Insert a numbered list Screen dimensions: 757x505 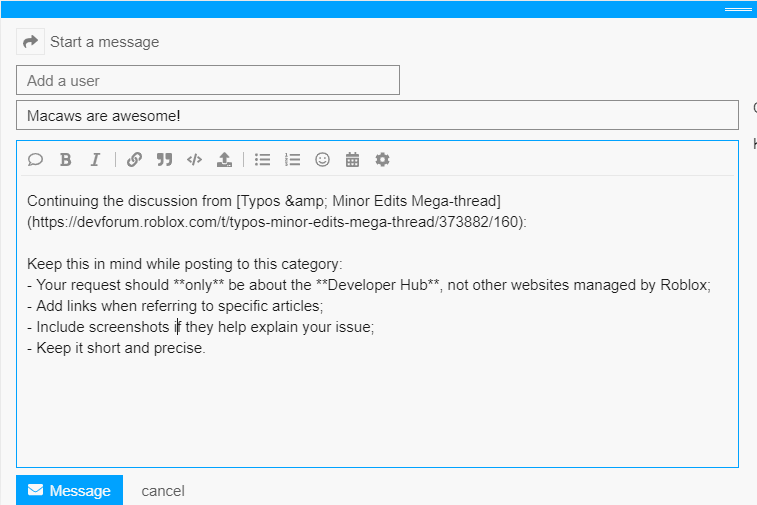pos(293,159)
